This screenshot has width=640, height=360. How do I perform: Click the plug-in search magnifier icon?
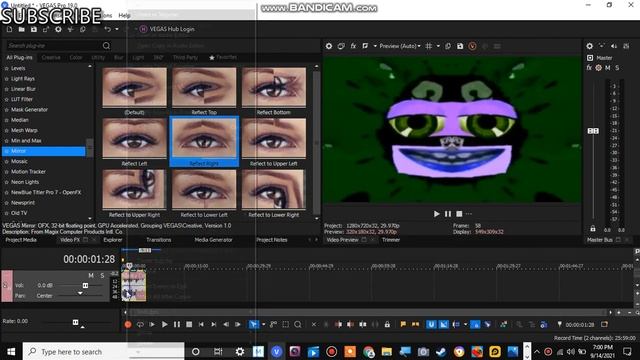point(106,46)
